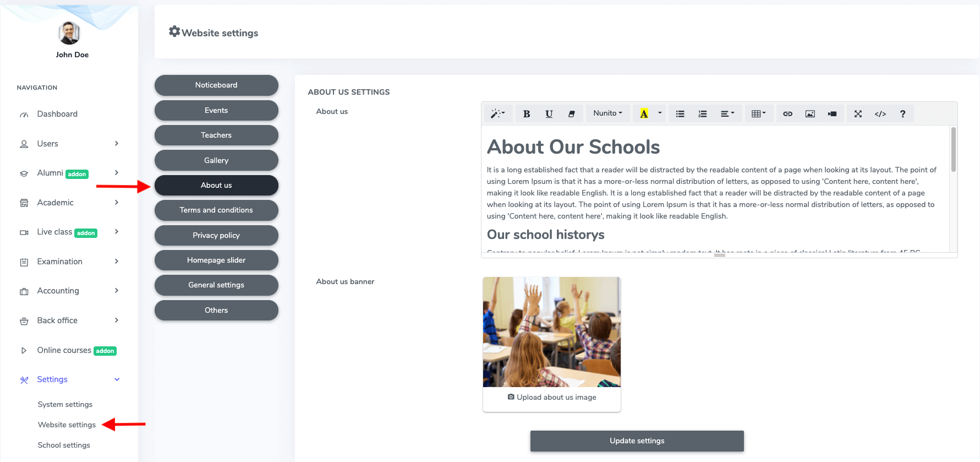Insert an unordered bullet list
Viewport: 980px width, 462px height.
680,114
